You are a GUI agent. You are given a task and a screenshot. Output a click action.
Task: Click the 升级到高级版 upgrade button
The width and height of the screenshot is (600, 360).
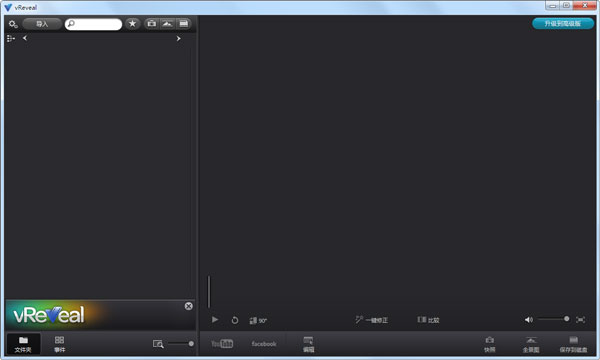coord(563,24)
